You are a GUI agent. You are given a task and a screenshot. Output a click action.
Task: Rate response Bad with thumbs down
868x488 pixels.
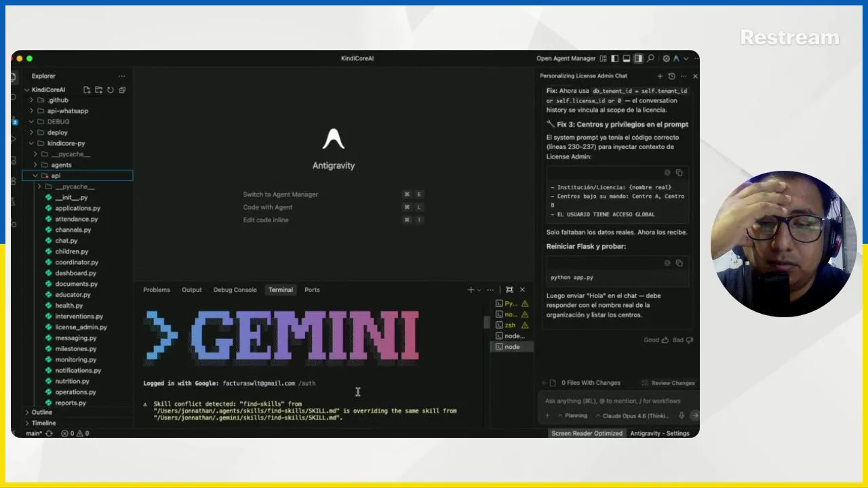tap(683, 340)
